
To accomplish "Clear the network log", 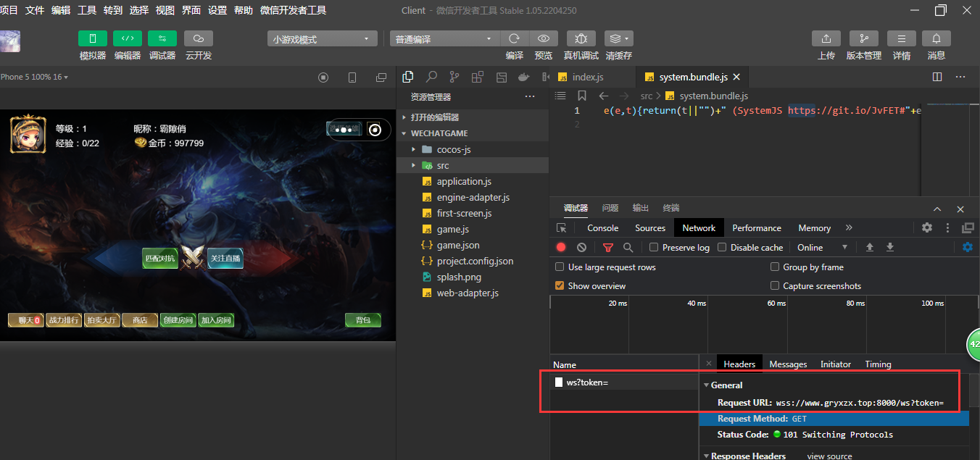I will [x=581, y=247].
